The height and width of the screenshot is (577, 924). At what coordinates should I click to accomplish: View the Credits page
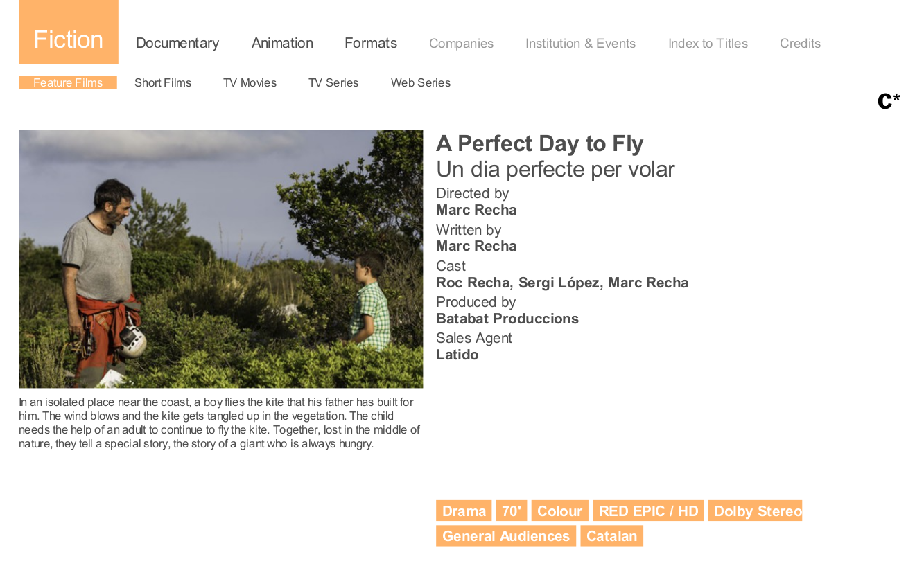pos(800,44)
